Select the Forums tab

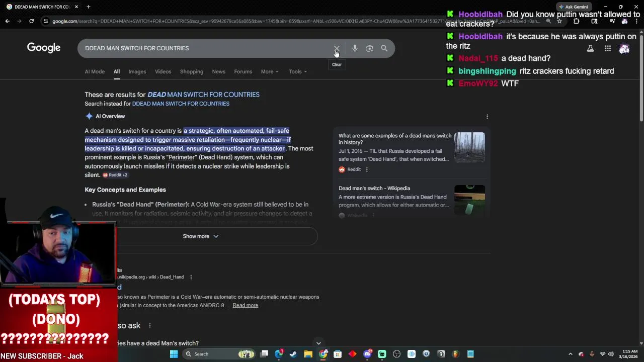pyautogui.click(x=243, y=71)
